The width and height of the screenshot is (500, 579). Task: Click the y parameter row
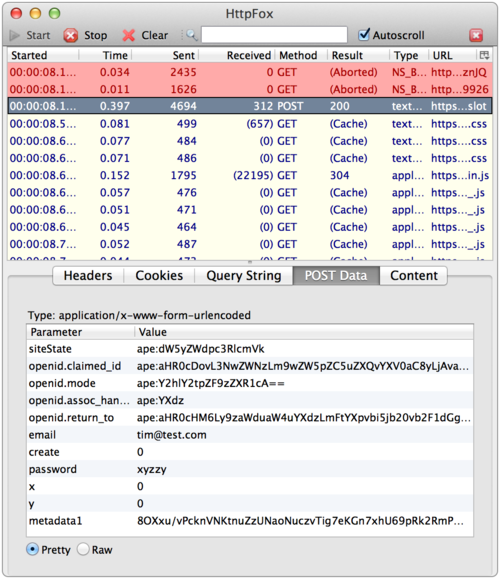[x=250, y=503]
